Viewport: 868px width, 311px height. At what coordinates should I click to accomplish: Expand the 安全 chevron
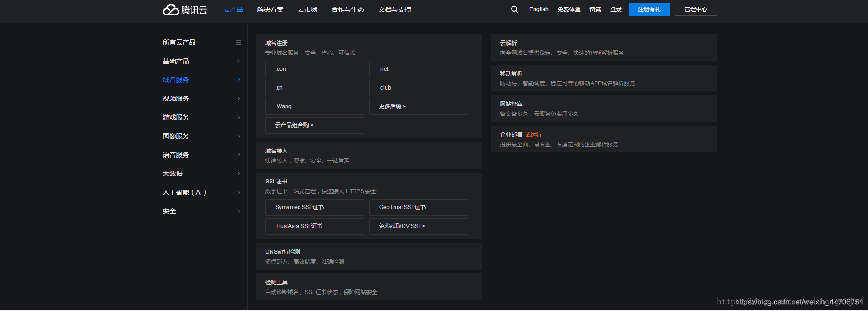[x=239, y=211]
